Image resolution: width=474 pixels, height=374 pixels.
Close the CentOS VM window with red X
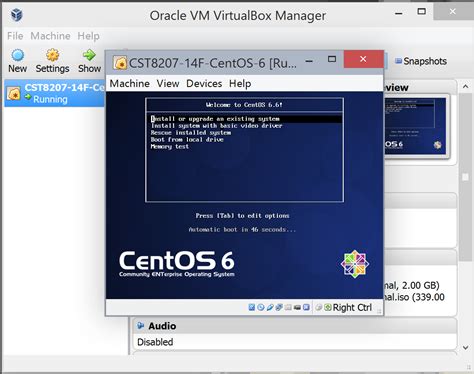[363, 59]
